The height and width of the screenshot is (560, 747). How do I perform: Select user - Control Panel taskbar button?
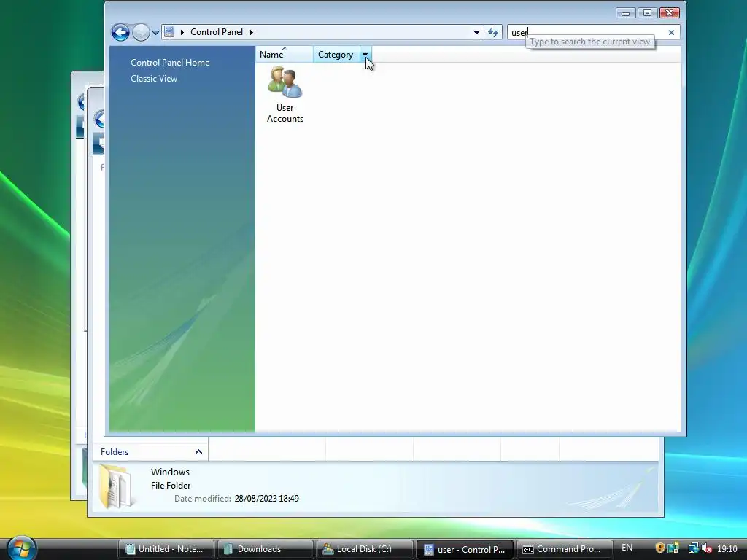point(465,550)
